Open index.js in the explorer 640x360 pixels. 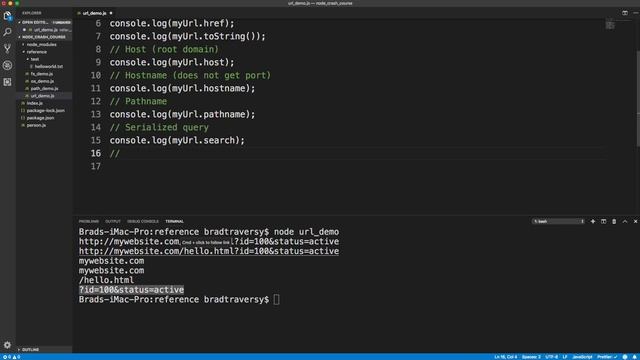click(x=35, y=103)
